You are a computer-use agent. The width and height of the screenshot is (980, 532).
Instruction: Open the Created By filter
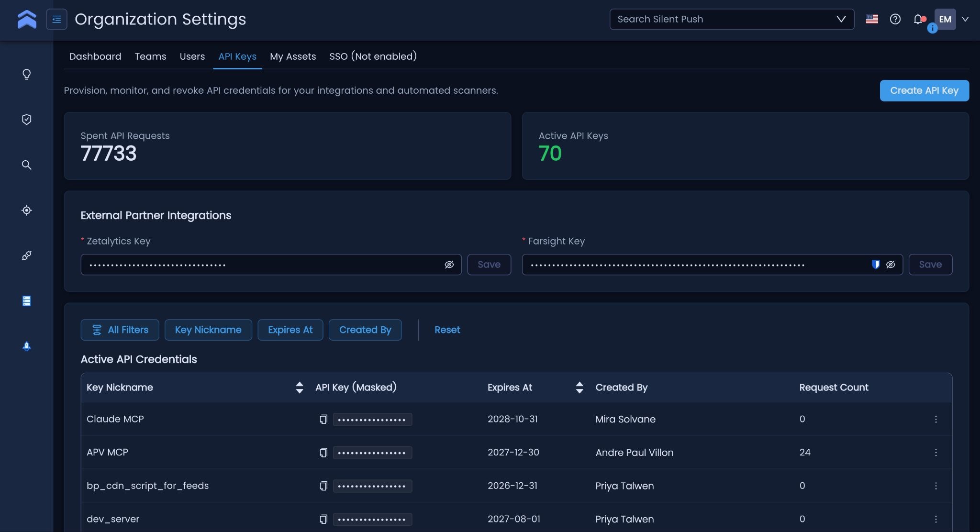point(365,330)
